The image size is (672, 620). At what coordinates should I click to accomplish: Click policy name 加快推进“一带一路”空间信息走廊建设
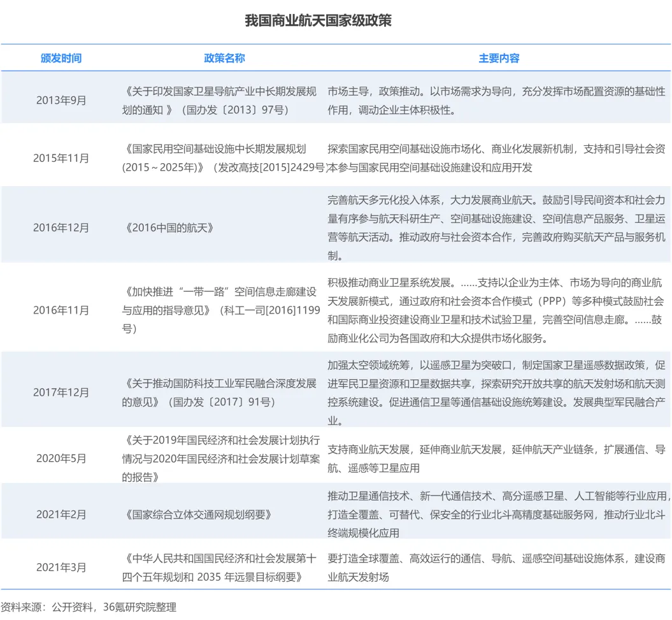(221, 310)
